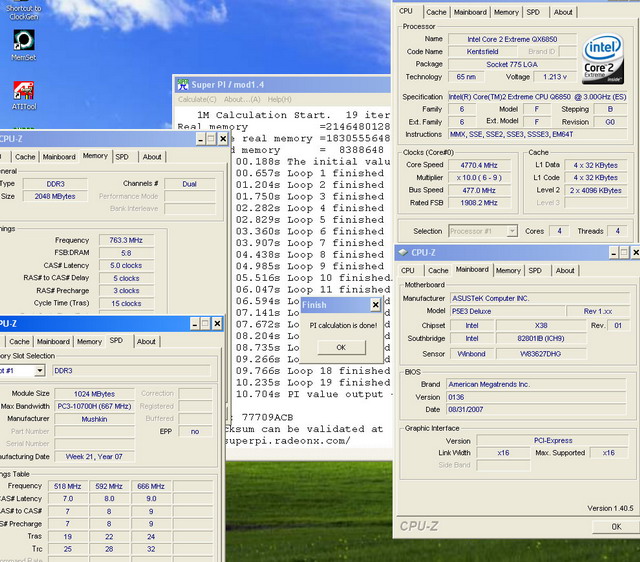Open the Calculate menu in Super PI
Screen dimensions: 640x562
click(x=197, y=100)
